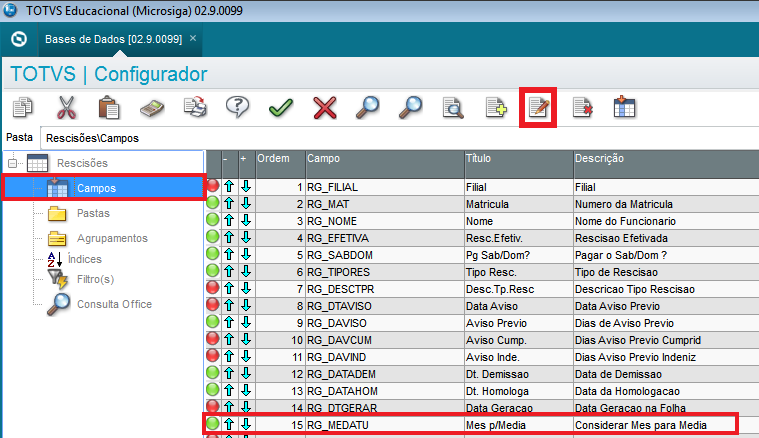The height and width of the screenshot is (438, 759).
Task: Click the 'Aviso Previo' title cell
Action: click(518, 323)
